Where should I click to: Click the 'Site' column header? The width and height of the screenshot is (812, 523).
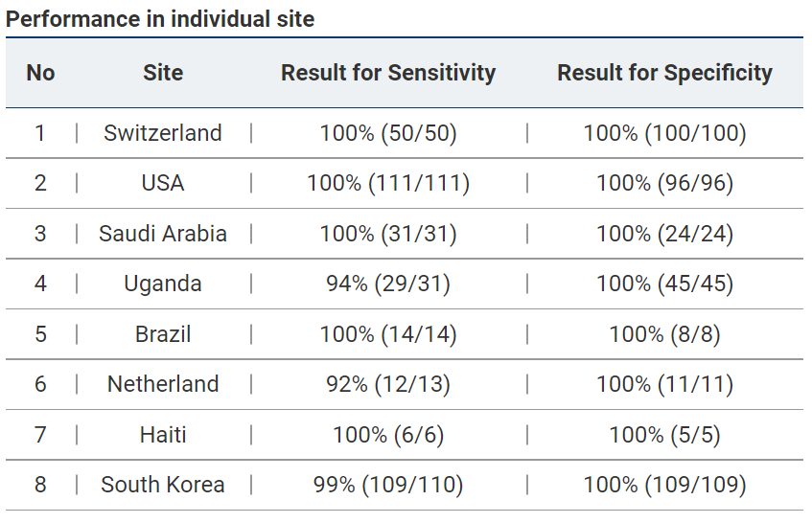[163, 73]
